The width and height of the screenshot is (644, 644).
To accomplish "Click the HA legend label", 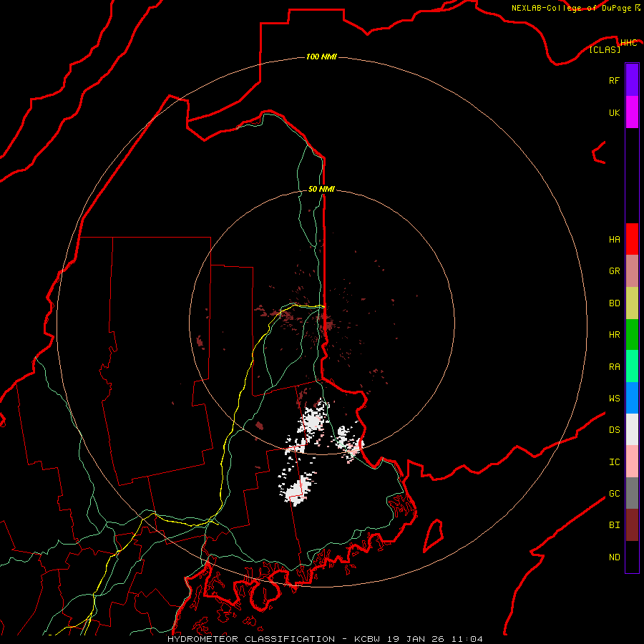I will (614, 240).
